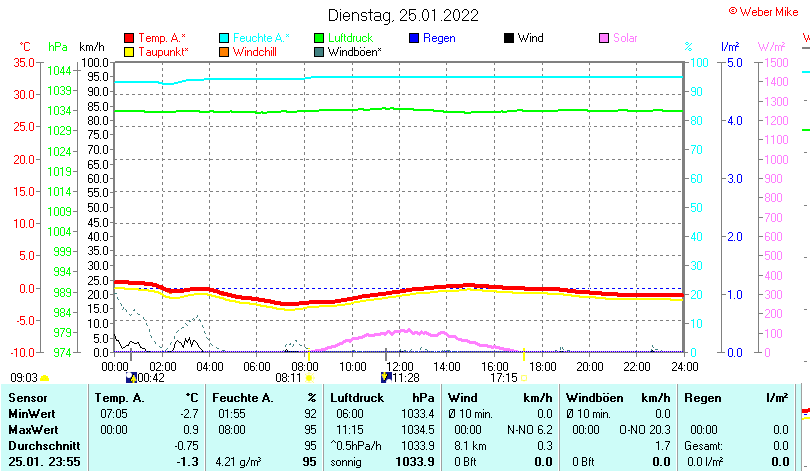The width and height of the screenshot is (810, 471).
Task: Click the chart title 'Dienstag, 25.01.2022'
Action: click(403, 15)
